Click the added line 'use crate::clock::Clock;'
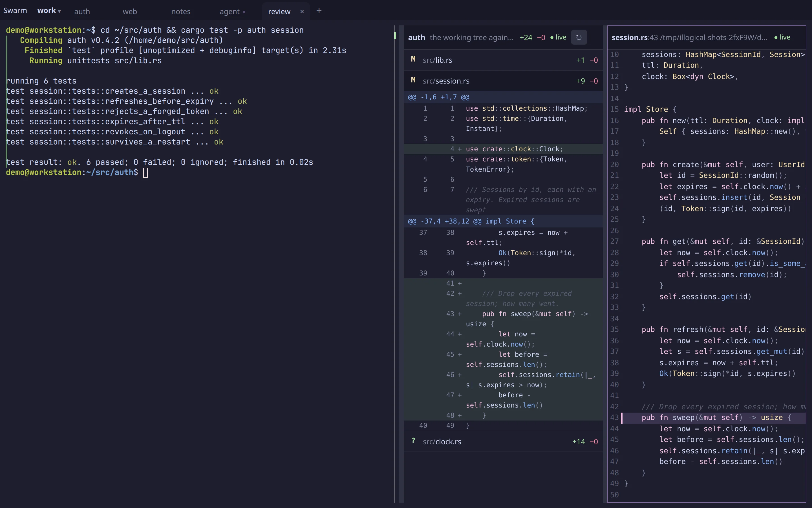 pyautogui.click(x=503, y=149)
